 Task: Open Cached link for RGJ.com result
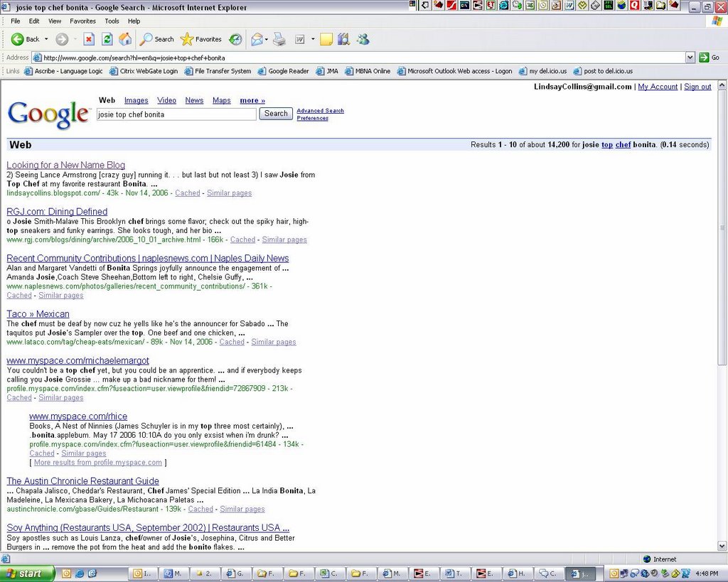242,239
